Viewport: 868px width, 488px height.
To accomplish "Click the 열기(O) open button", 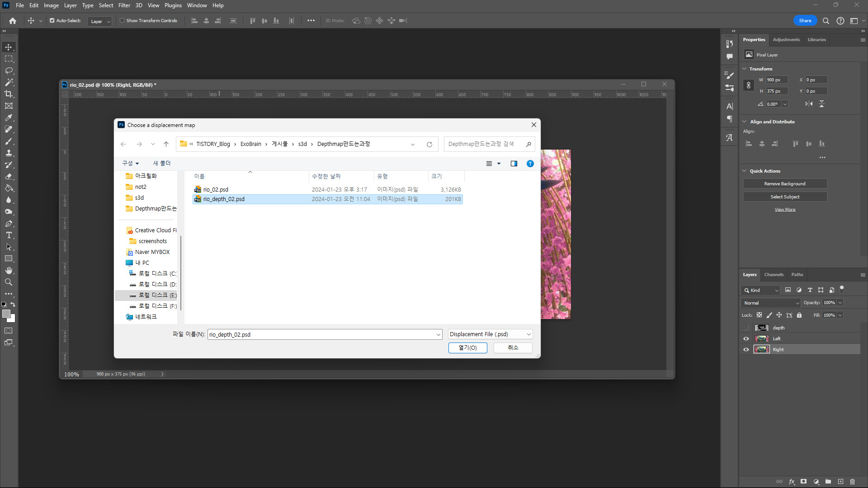I will point(467,347).
